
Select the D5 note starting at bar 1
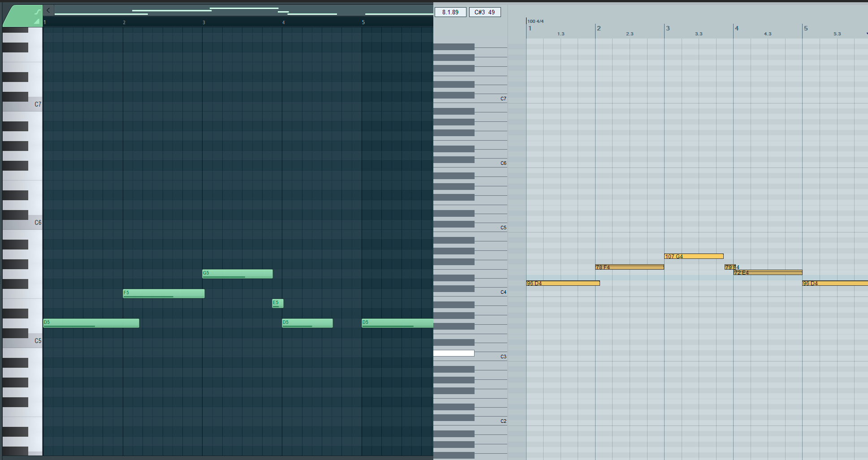(91, 323)
